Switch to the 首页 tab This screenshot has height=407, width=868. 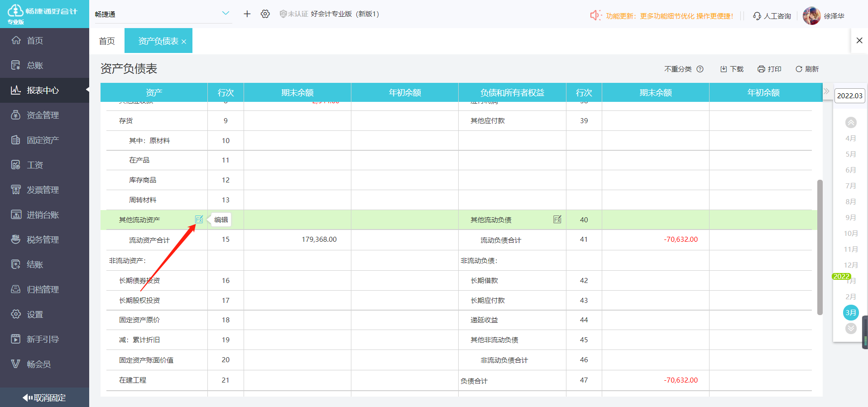(107, 41)
